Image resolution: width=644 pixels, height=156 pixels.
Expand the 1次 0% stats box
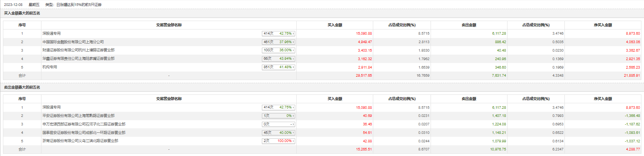point(278,116)
